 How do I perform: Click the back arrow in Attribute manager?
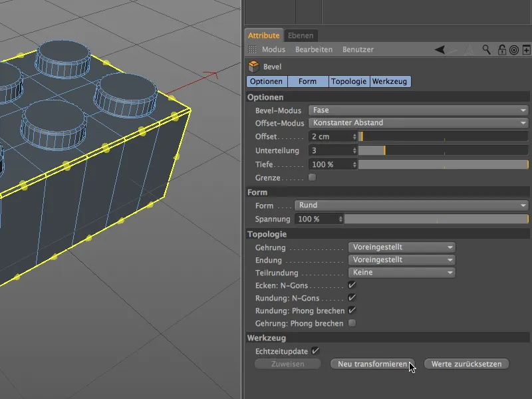(440, 50)
